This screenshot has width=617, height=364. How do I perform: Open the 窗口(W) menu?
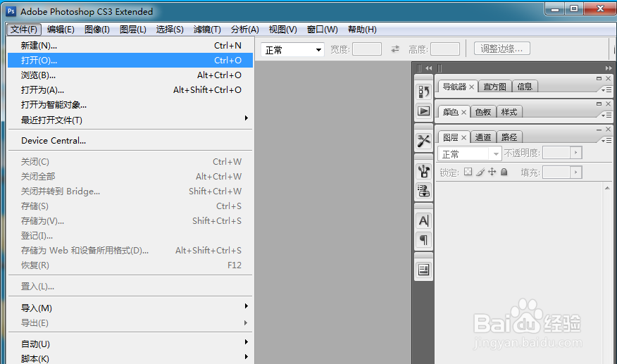(322, 30)
